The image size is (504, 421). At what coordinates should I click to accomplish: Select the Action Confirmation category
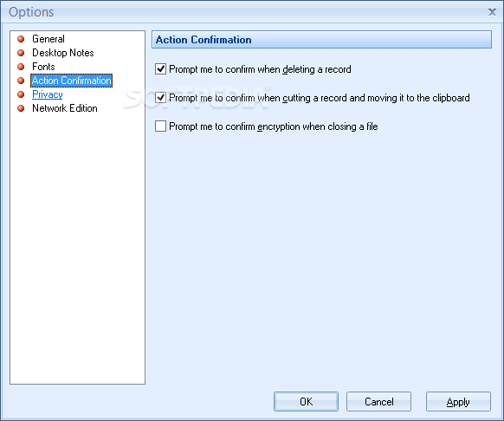click(71, 81)
